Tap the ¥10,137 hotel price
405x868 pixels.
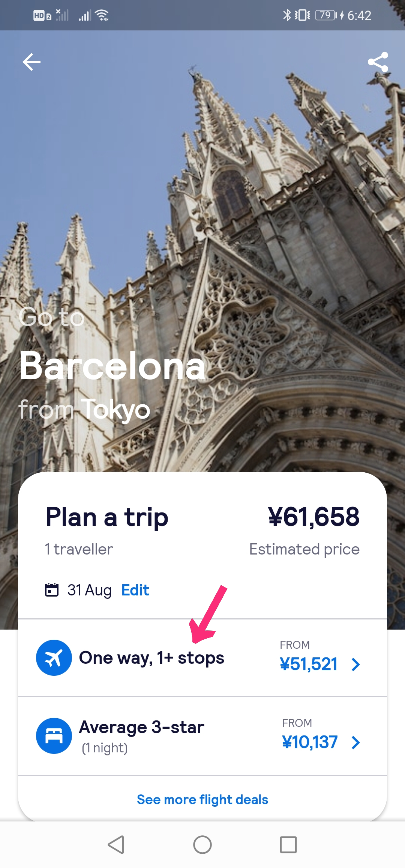pyautogui.click(x=310, y=742)
